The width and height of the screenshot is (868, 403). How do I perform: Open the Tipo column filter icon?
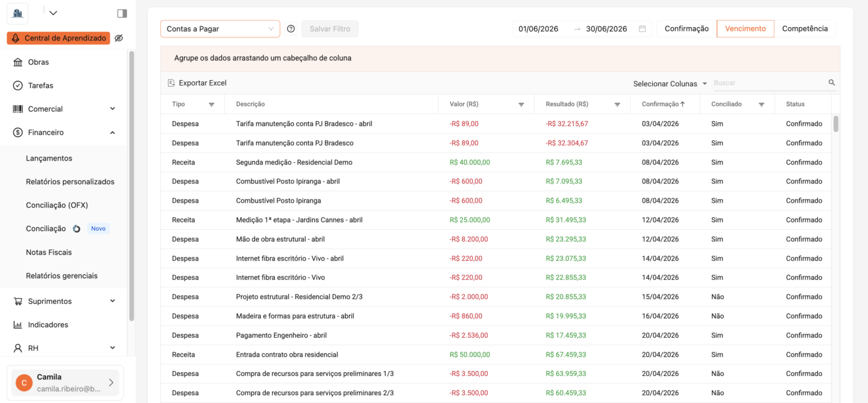[x=212, y=104]
